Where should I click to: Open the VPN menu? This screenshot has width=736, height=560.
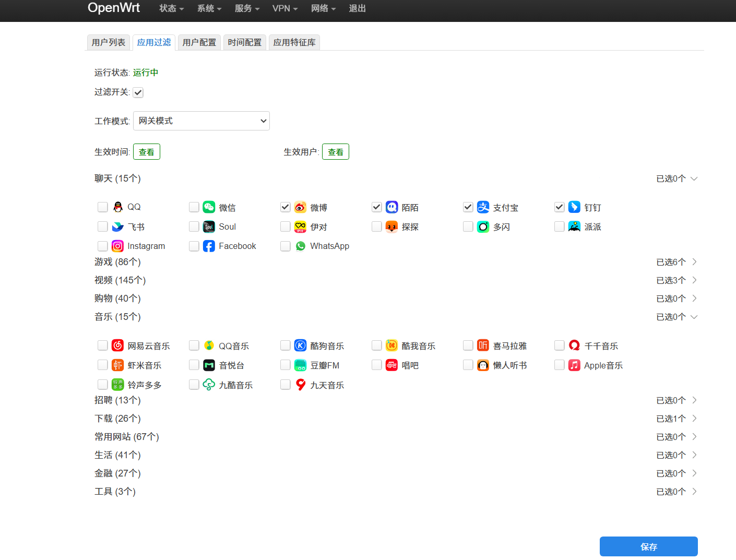pos(285,8)
